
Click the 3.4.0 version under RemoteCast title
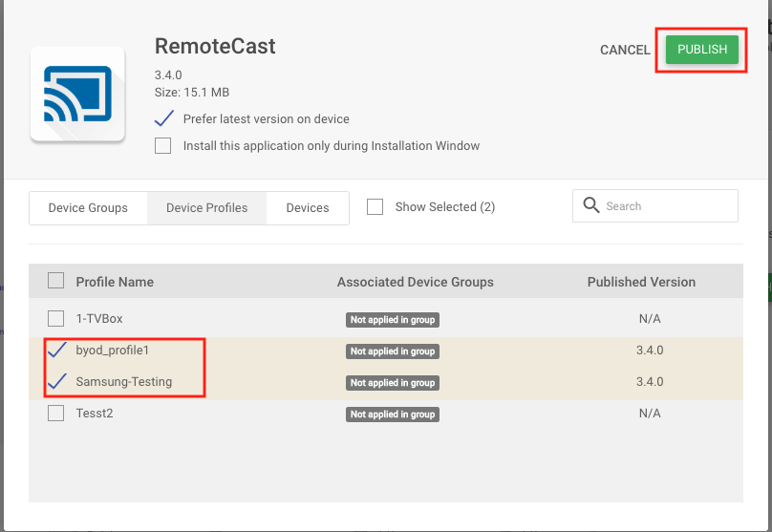tap(168, 74)
